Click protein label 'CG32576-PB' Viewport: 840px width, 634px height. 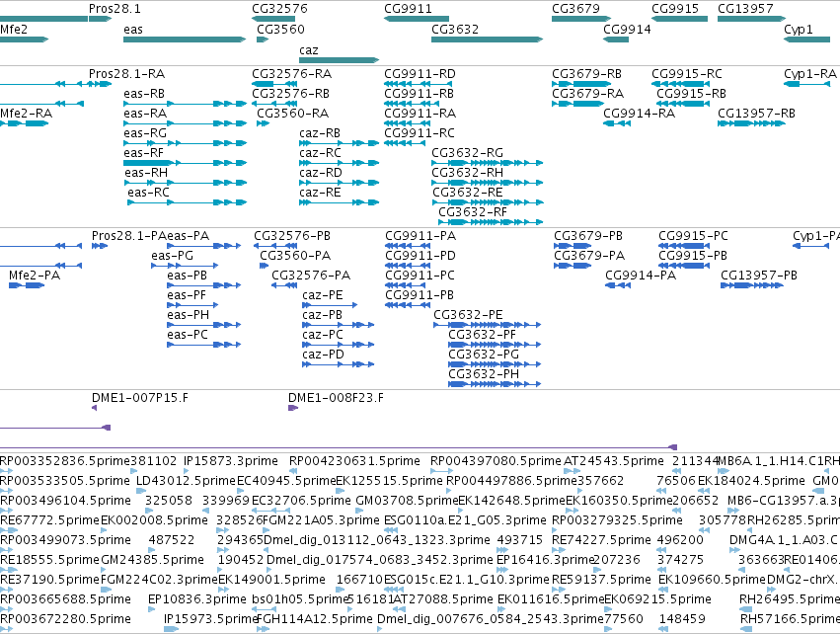pyautogui.click(x=292, y=236)
